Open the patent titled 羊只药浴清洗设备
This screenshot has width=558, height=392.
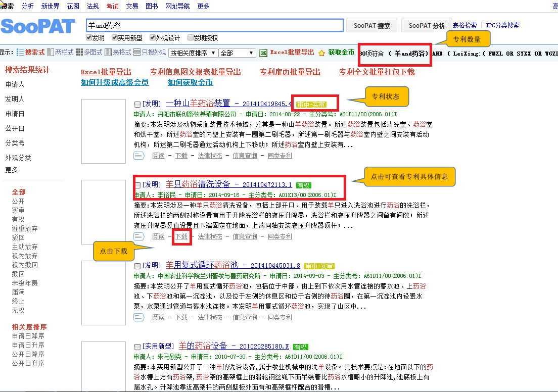(198, 184)
